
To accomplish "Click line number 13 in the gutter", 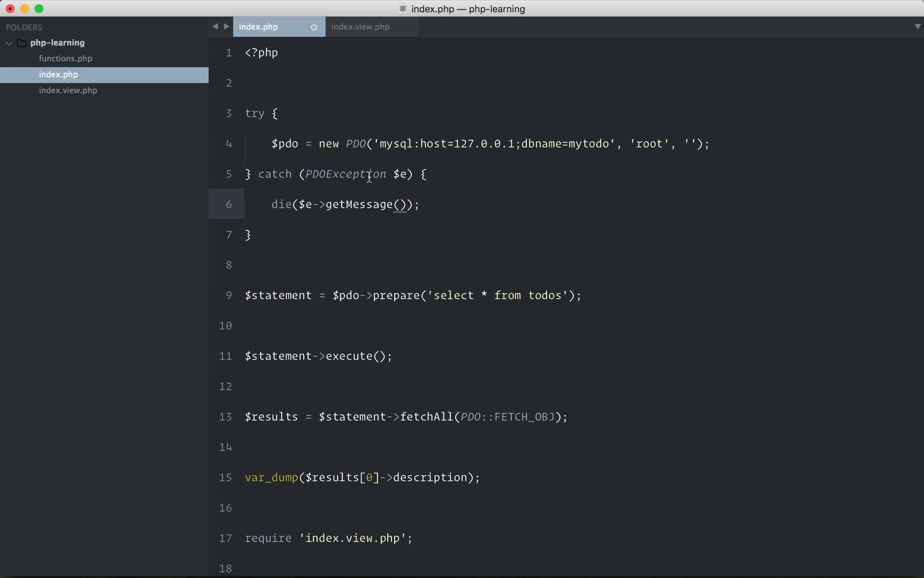I will tap(226, 416).
